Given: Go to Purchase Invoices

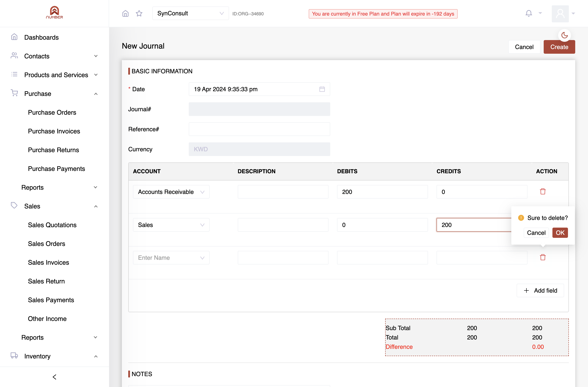Looking at the screenshot, I should (54, 131).
